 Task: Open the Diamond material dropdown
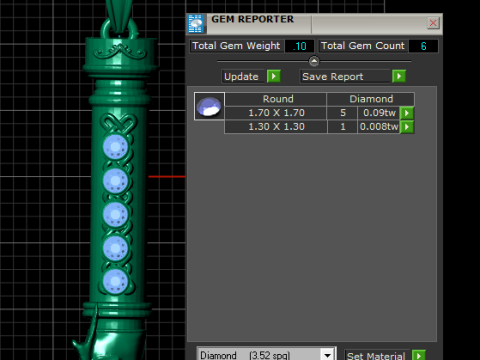click(327, 355)
